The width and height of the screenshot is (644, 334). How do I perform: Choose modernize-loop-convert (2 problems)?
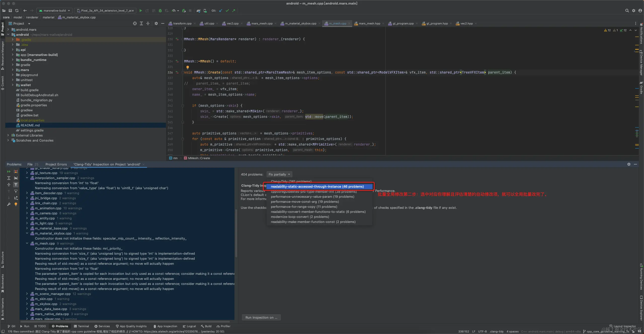click(319, 217)
